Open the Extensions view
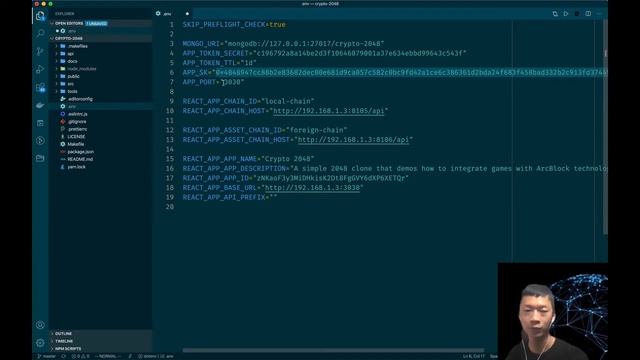Viewport: 640px width, 360px height. [40, 87]
